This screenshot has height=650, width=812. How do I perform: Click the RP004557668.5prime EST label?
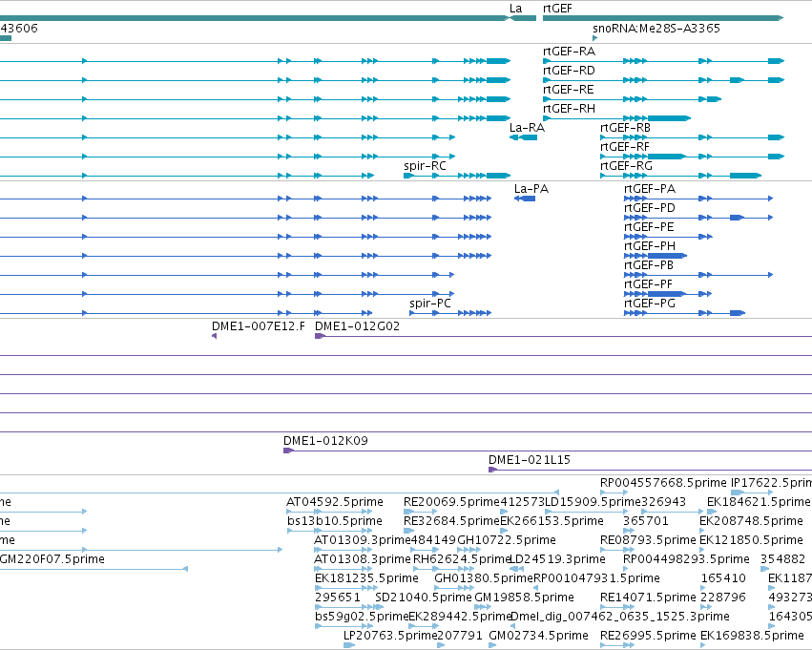(x=663, y=483)
